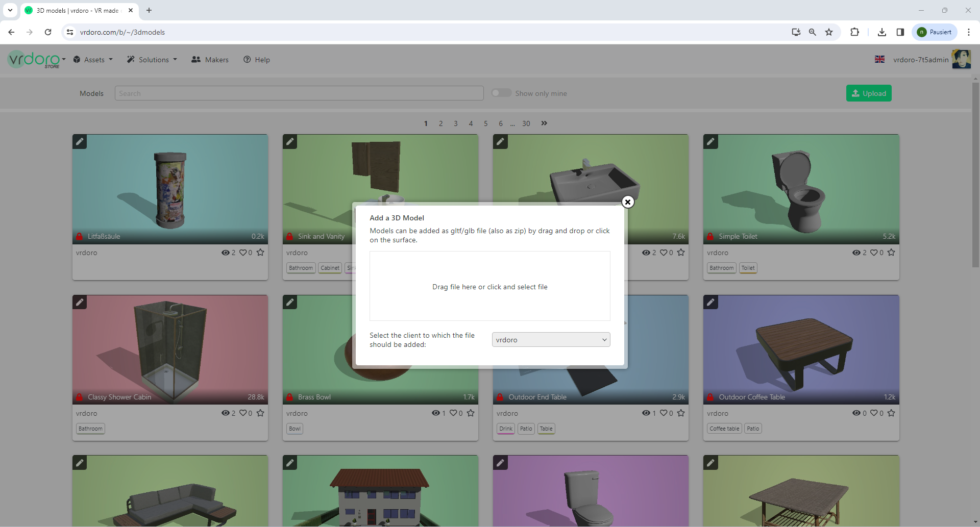
Task: Expand the Solutions menu
Action: point(152,60)
